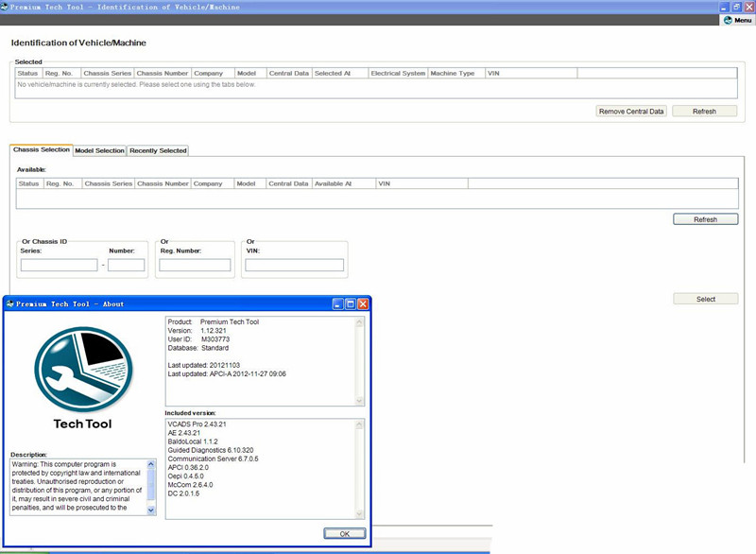Click the Machine Type column header
Viewport: 756px width, 554px height.
tap(456, 74)
